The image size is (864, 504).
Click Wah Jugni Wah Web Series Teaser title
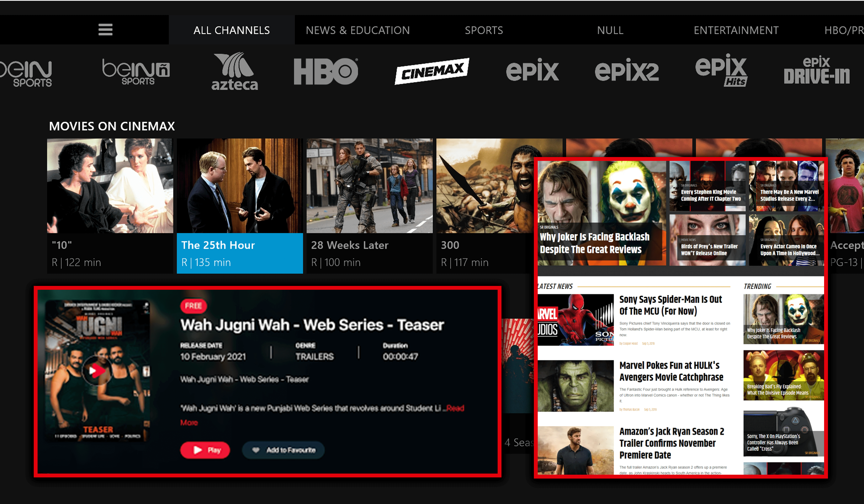click(x=312, y=325)
